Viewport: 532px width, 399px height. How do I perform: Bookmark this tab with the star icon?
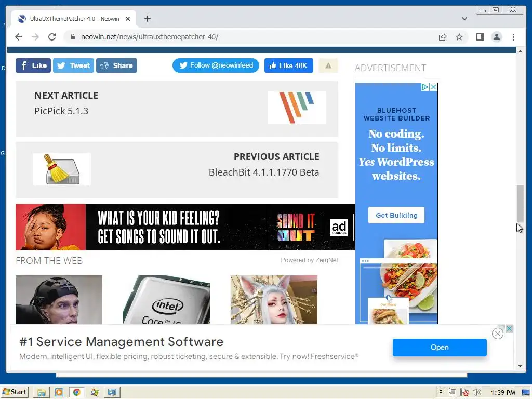click(459, 37)
